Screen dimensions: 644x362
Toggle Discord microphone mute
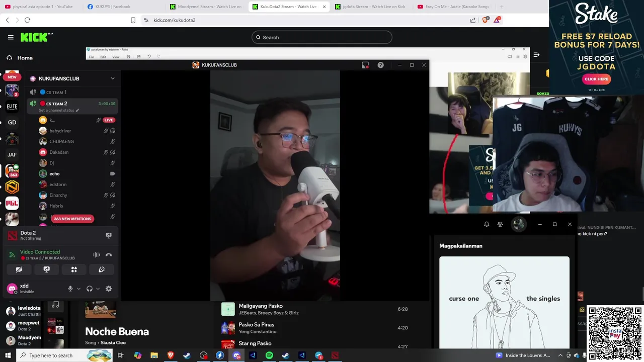click(70, 289)
